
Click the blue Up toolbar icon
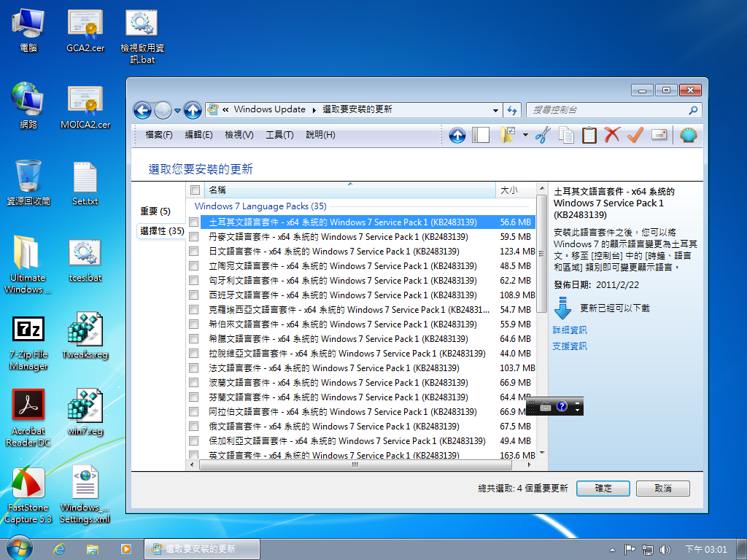pyautogui.click(x=457, y=135)
